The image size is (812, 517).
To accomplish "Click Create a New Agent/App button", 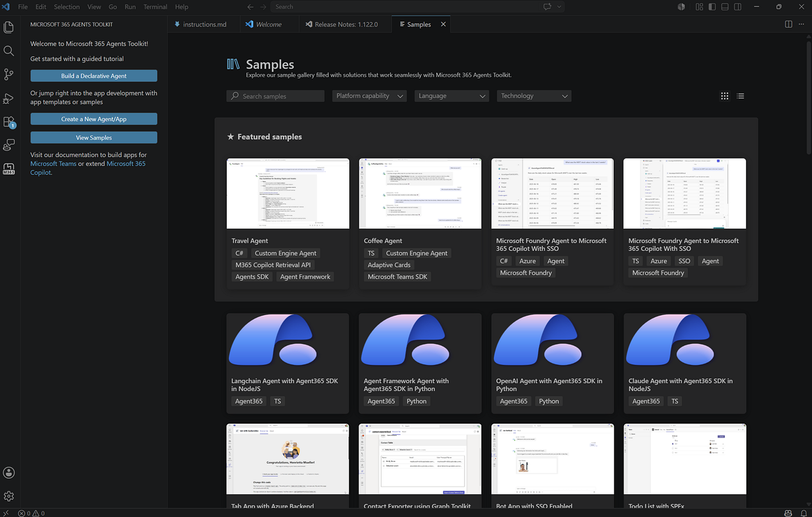I will pos(94,119).
